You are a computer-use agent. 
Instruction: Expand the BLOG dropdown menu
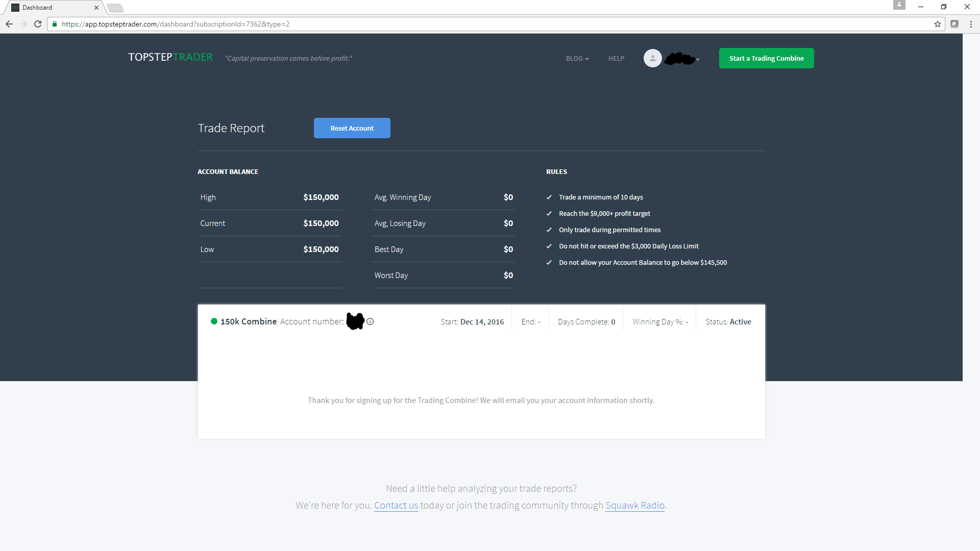[577, 59]
